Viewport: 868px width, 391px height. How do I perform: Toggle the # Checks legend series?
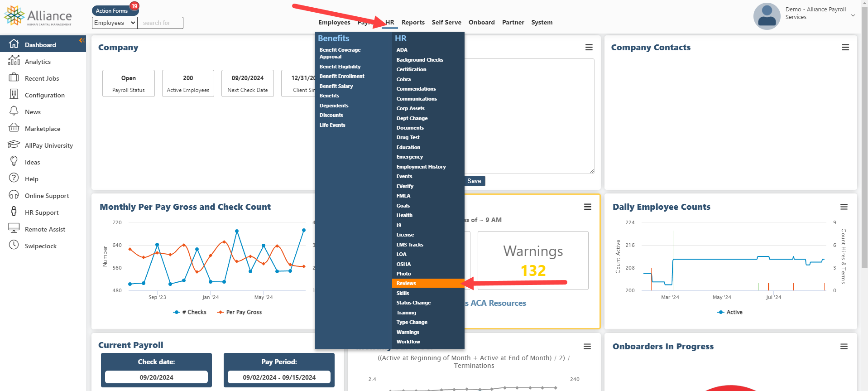(190, 312)
